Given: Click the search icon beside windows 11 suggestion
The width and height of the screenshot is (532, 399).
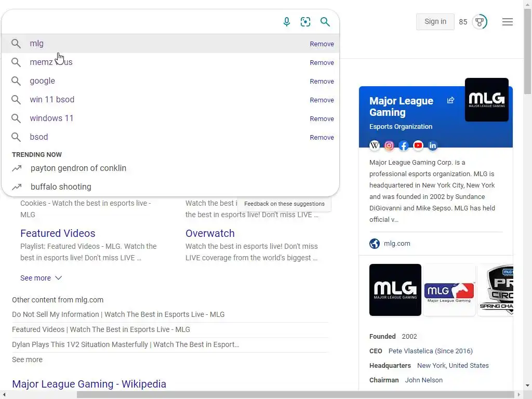Looking at the screenshot, I should [16, 118].
